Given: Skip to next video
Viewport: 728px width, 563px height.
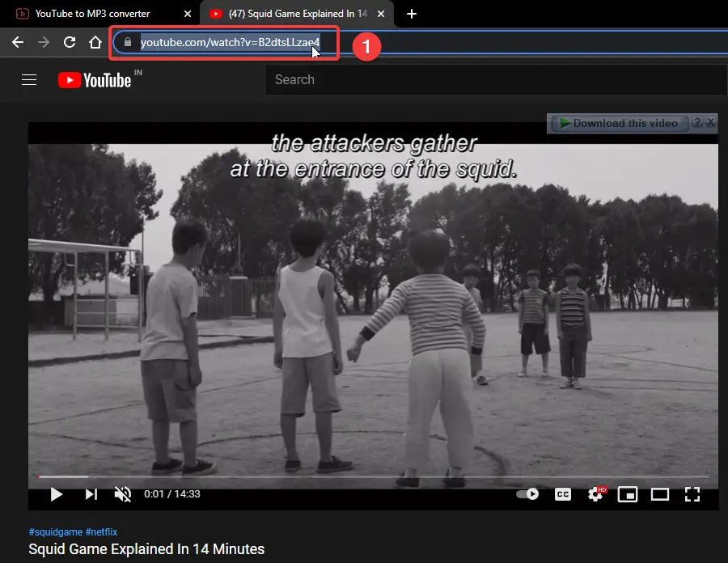Looking at the screenshot, I should pos(91,494).
